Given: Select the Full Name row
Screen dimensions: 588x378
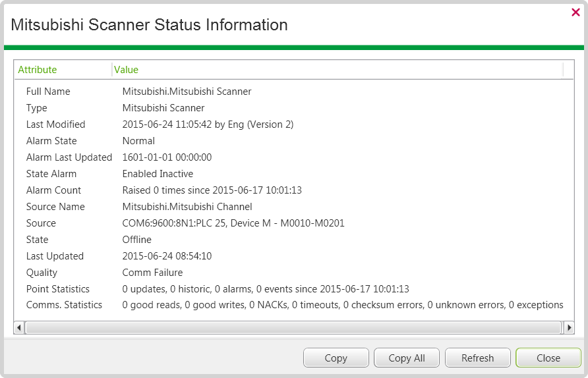Looking at the screenshot, I should (48, 92).
